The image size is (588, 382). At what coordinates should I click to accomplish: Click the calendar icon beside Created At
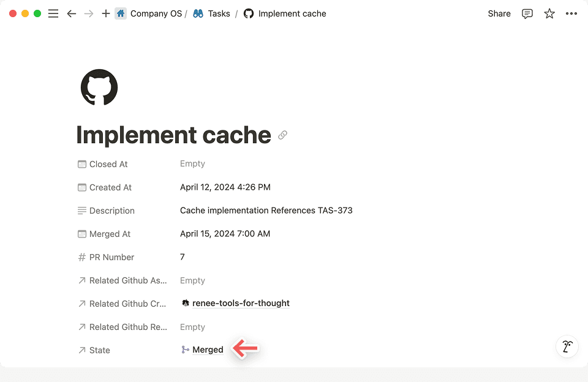(x=81, y=187)
